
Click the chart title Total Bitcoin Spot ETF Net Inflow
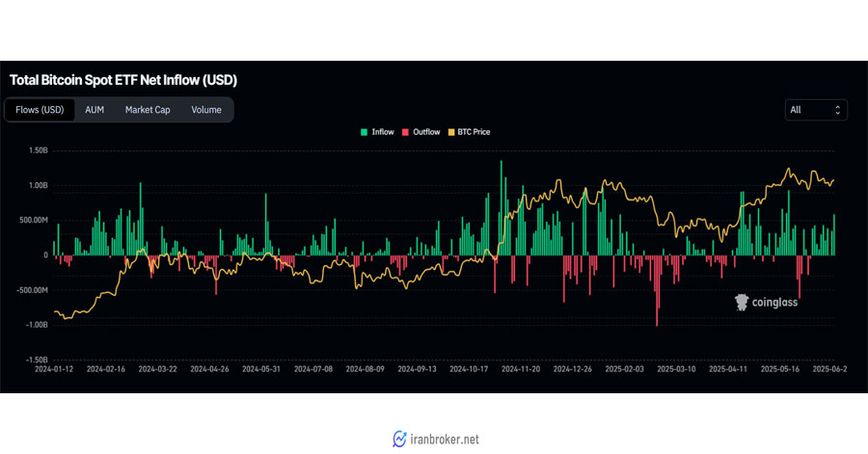[123, 80]
